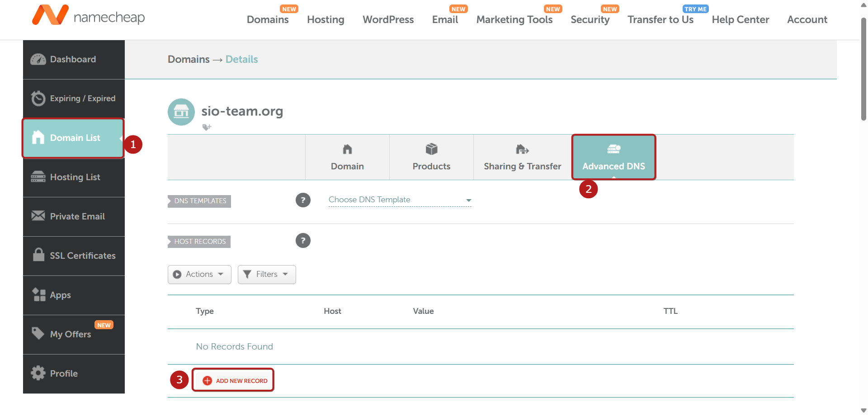
Task: Click the sio-team.org domain title
Action: tap(242, 111)
